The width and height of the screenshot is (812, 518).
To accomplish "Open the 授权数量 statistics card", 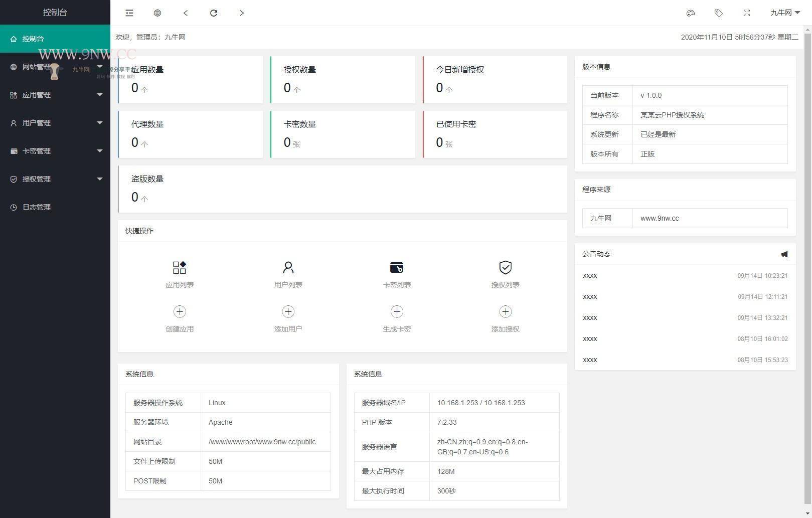I will (x=343, y=80).
